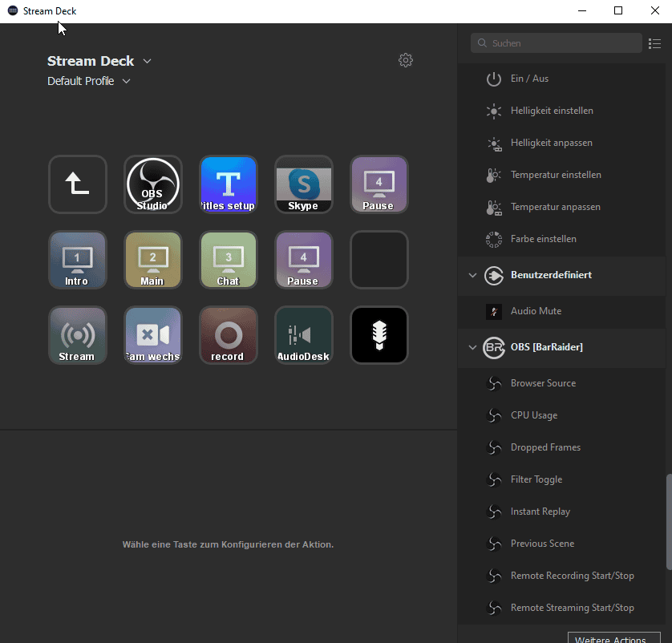Click the Farbe einstellen color wheel icon
Screen dimensions: 672x643
point(494,240)
